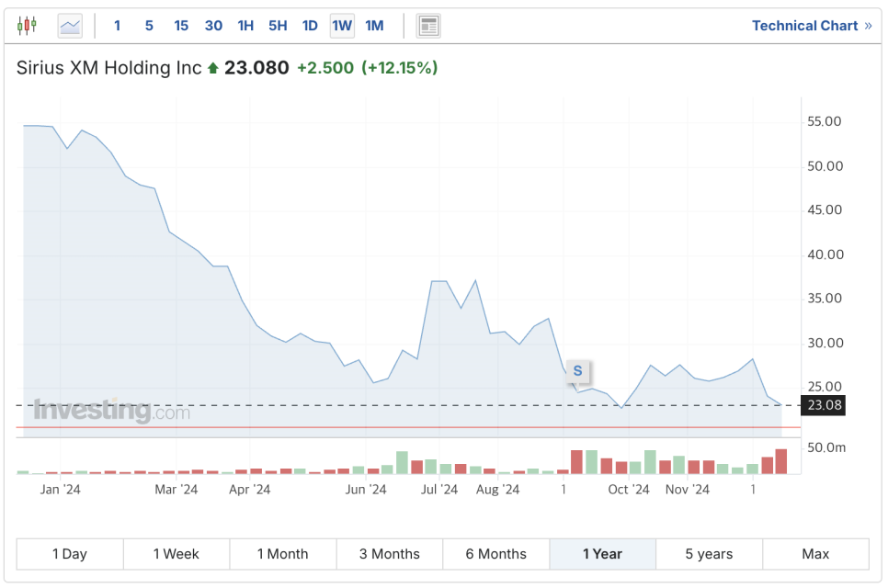888x588 pixels.
Task: Click the (+12.15%) percent change
Action: point(400,68)
